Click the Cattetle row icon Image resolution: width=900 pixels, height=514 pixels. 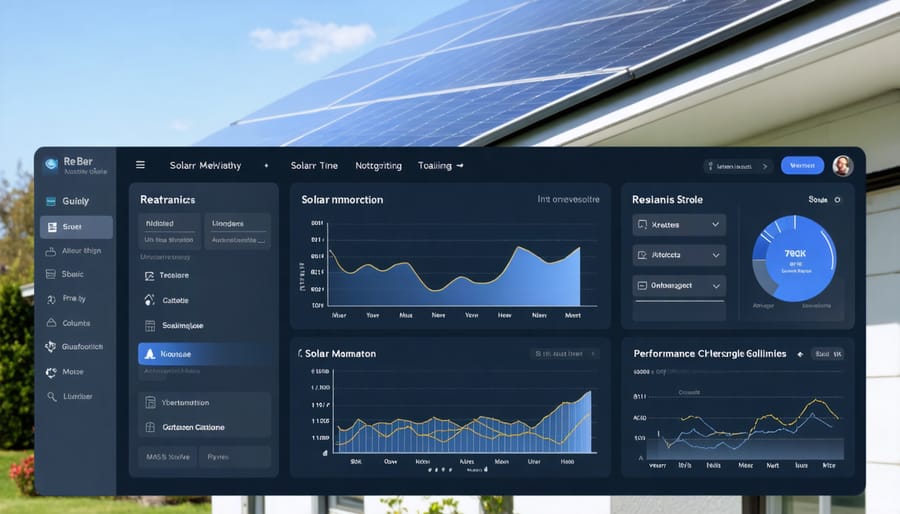coord(149,300)
